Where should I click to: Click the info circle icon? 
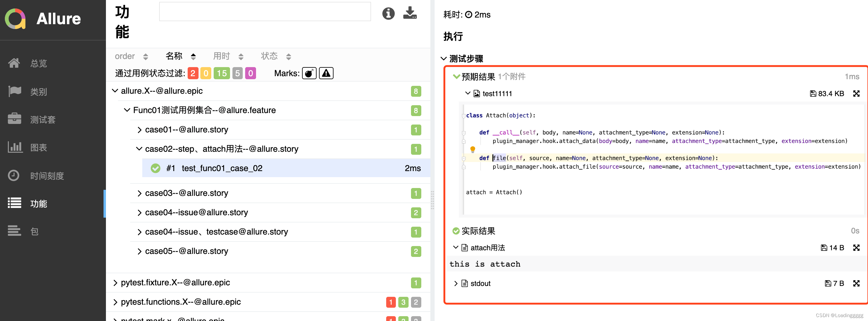pos(388,14)
